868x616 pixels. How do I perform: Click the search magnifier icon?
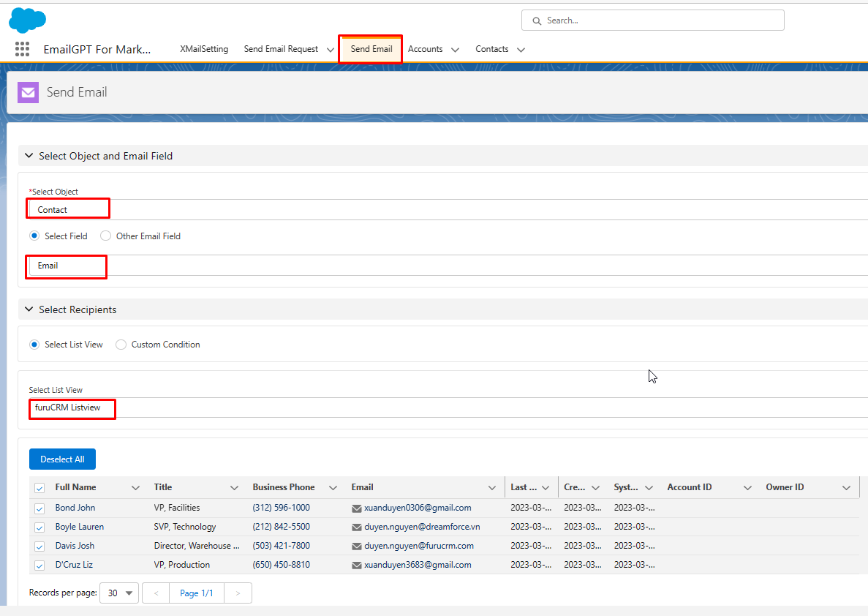click(537, 21)
